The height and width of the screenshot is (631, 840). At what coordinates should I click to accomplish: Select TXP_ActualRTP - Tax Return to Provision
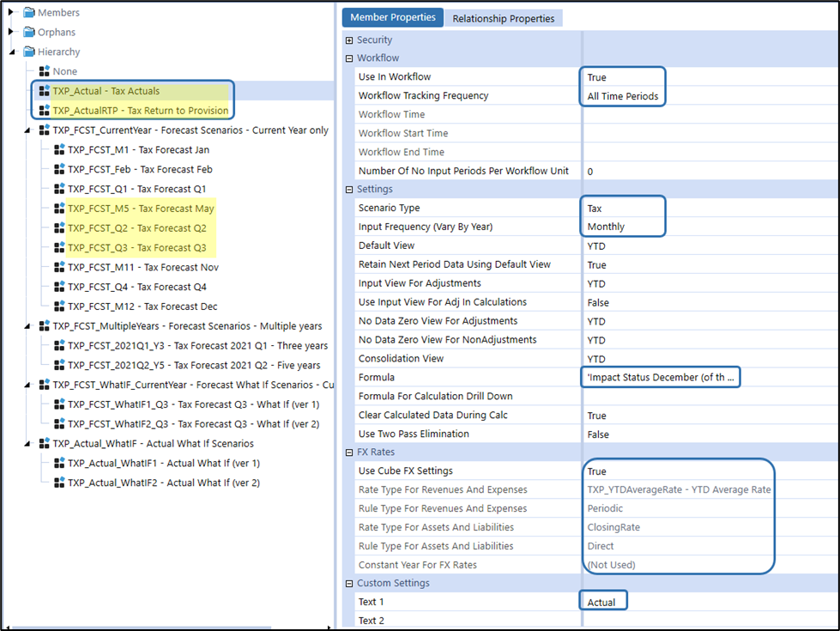click(x=140, y=111)
